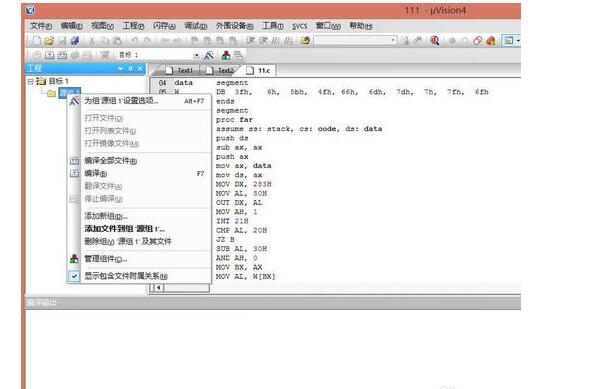Viewport: 613px width, 389px height.
Task: Choose '管理组件' in context menu
Action: (140, 259)
